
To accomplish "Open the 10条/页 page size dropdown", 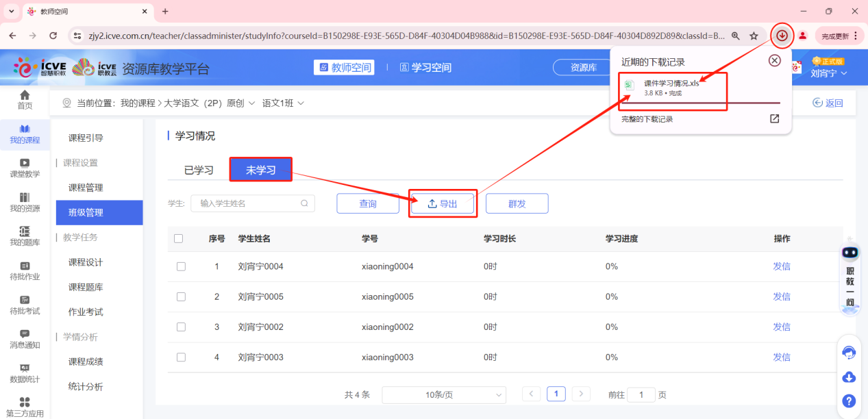I will pyautogui.click(x=443, y=394).
